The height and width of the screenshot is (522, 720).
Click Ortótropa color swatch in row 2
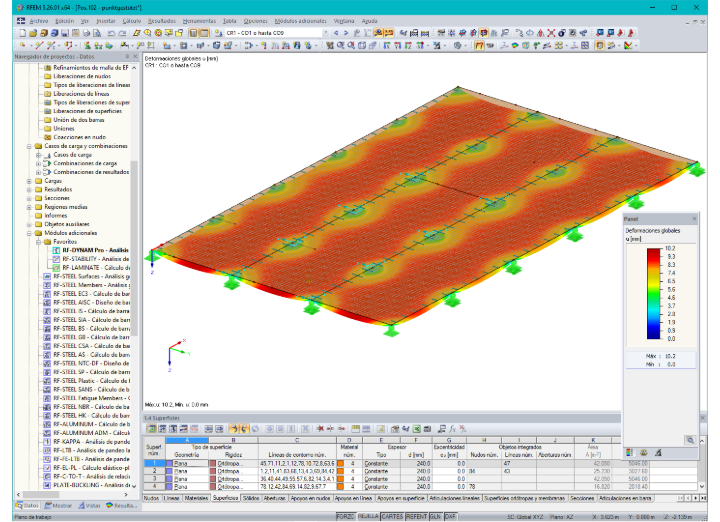[x=213, y=471]
